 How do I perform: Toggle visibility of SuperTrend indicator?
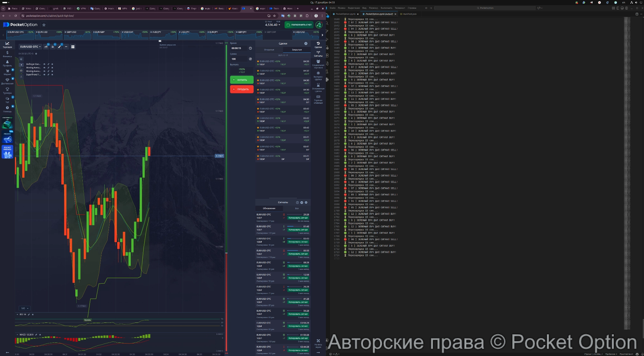[x=44, y=75]
